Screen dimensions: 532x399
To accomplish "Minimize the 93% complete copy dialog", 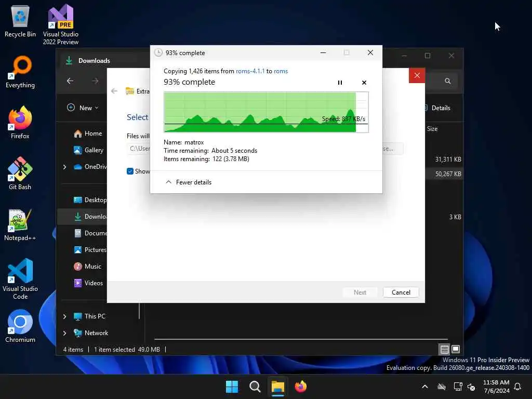I will pos(323,52).
